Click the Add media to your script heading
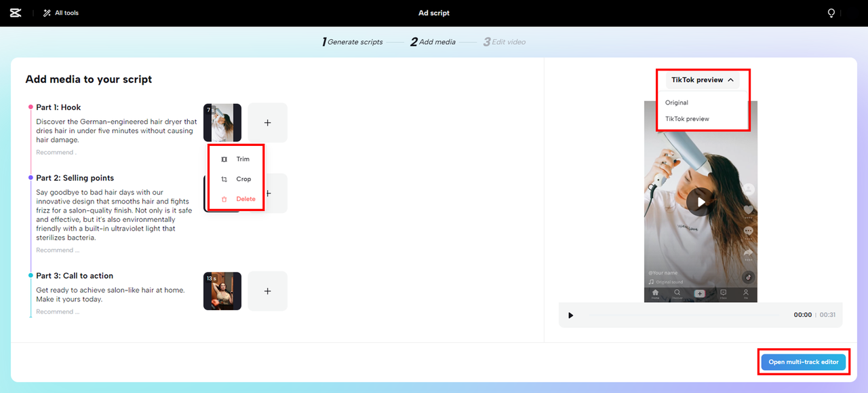Screen dimensions: 868x393 click(89, 79)
